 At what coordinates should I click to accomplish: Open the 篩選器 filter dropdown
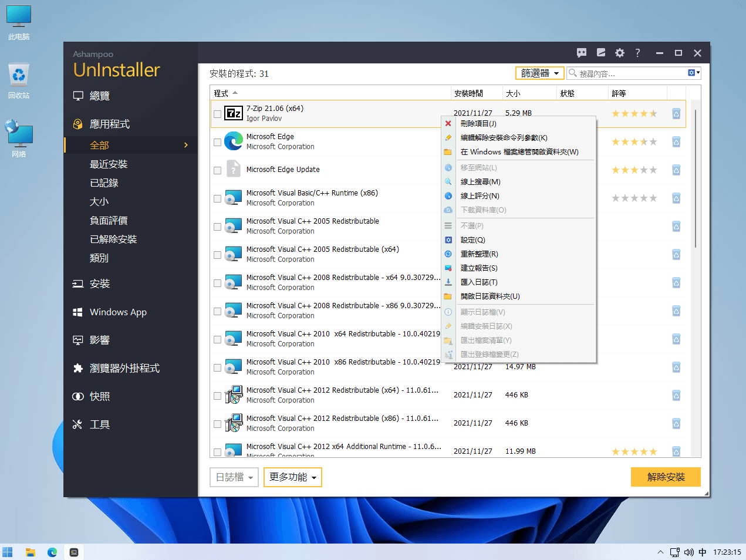pyautogui.click(x=539, y=73)
